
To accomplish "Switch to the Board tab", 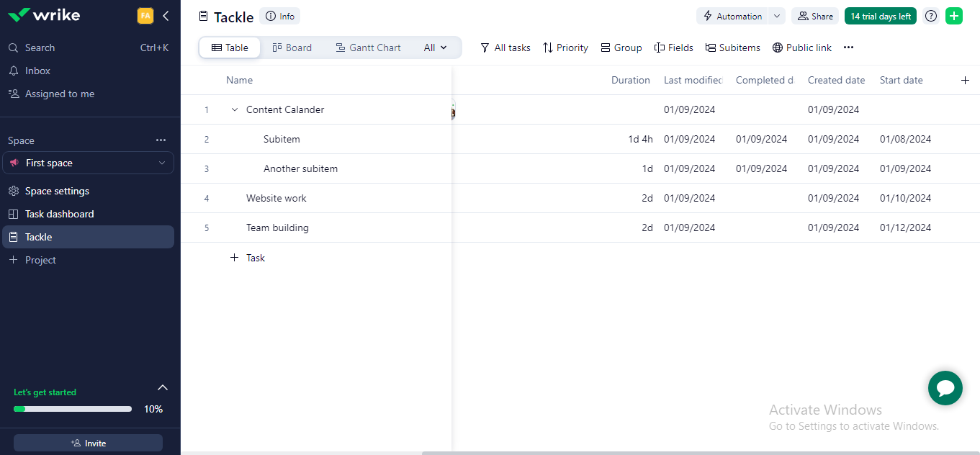I will click(292, 47).
